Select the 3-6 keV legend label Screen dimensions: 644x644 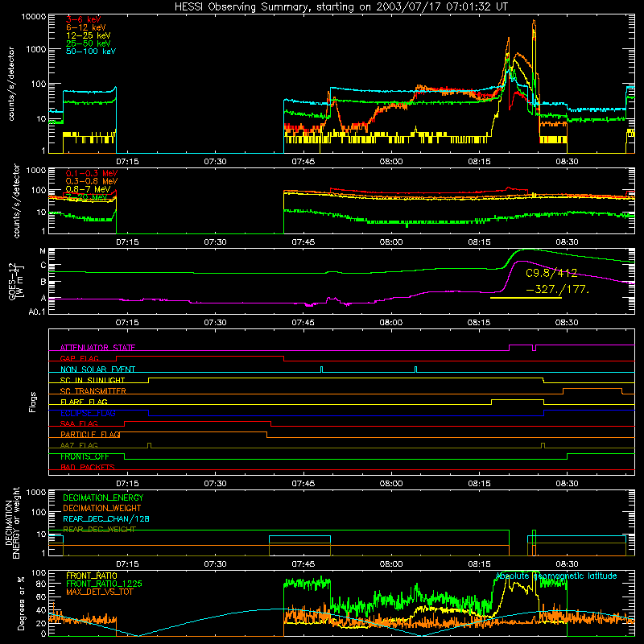pos(84,19)
